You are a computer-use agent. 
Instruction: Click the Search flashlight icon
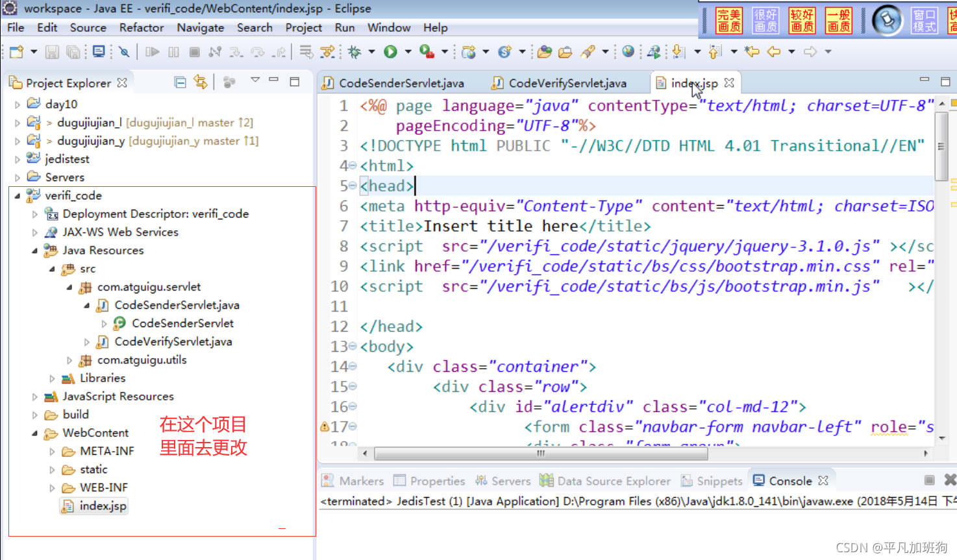(x=588, y=52)
